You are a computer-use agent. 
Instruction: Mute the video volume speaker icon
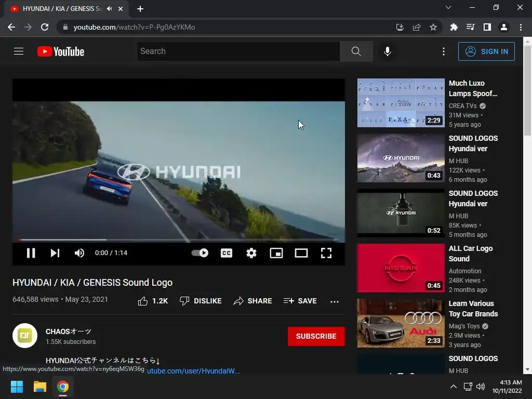click(x=79, y=253)
